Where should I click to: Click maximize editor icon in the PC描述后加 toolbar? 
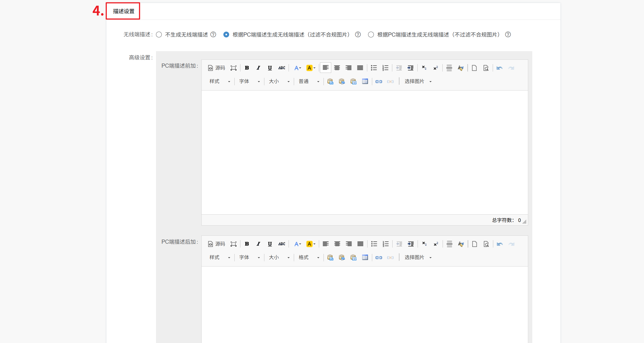click(x=234, y=244)
